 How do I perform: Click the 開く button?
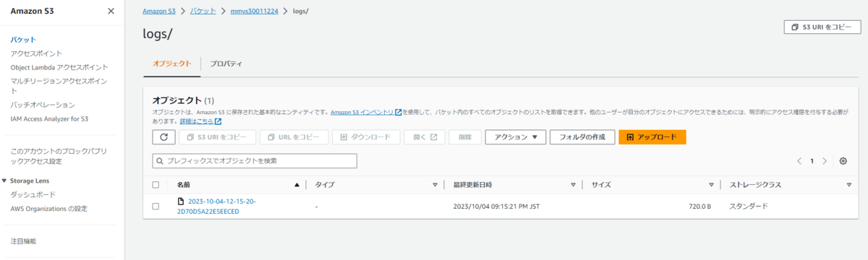pyautogui.click(x=425, y=136)
